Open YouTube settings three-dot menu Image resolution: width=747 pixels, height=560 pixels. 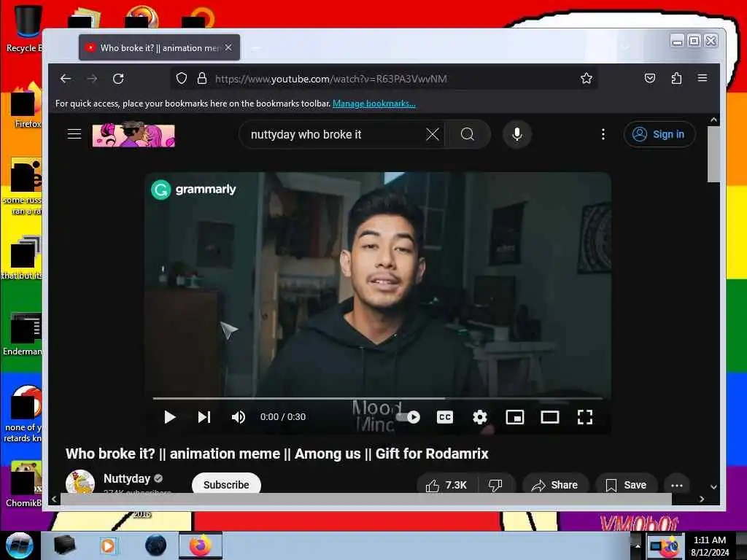(x=603, y=134)
